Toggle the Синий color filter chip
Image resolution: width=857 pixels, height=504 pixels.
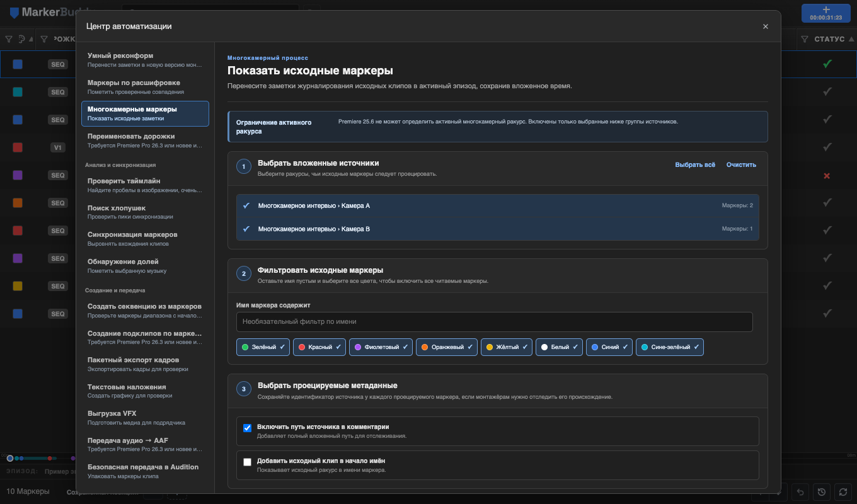609,347
